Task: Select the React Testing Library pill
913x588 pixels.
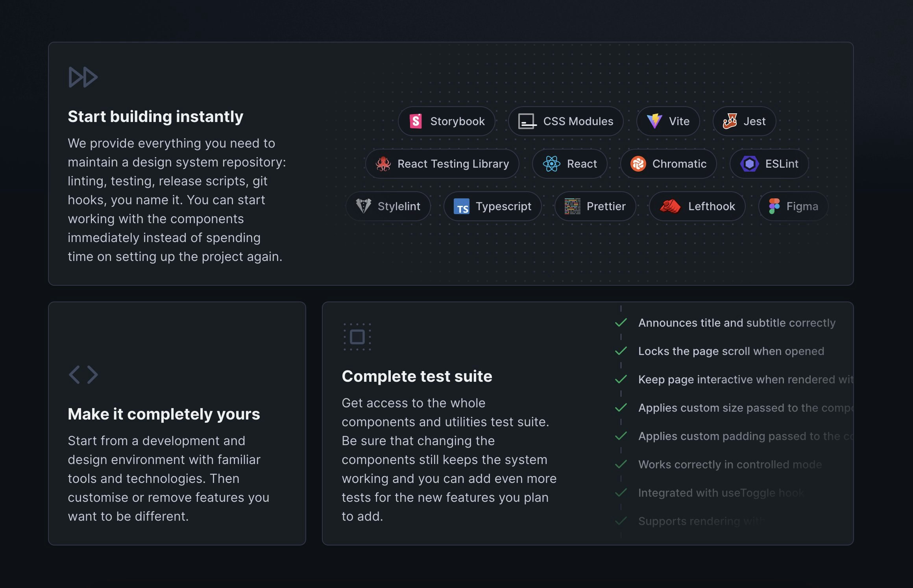Action: 442,164
